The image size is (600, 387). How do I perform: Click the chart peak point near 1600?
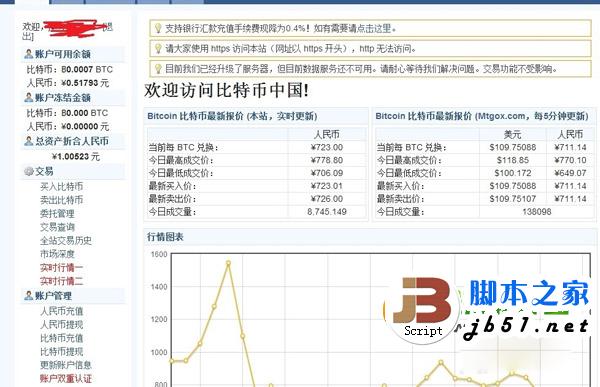pyautogui.click(x=228, y=263)
